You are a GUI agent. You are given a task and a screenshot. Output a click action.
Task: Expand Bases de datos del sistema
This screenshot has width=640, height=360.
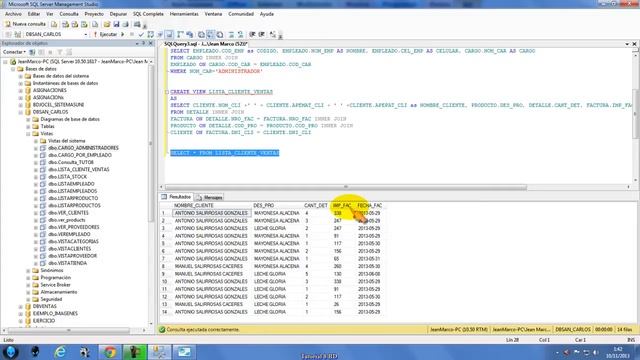(x=20, y=76)
